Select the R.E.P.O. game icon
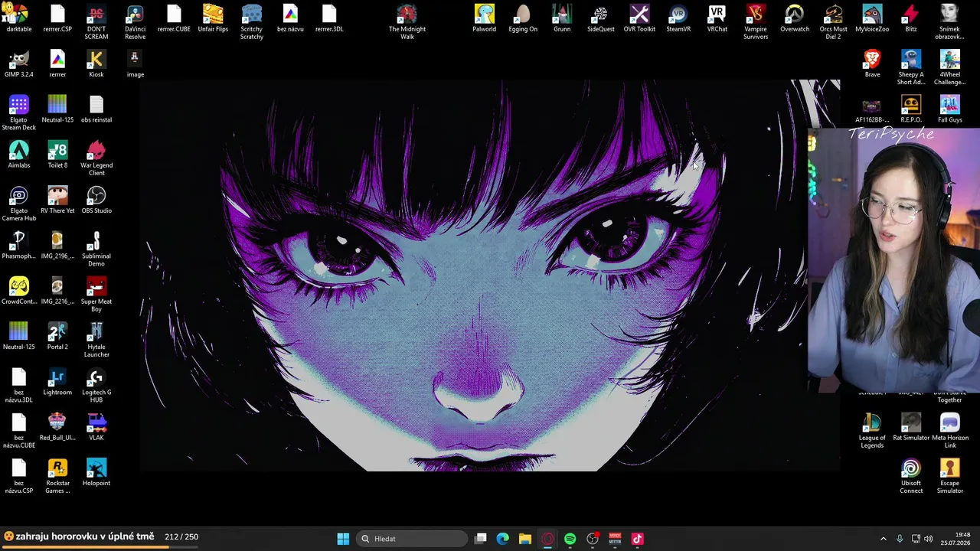Viewport: 980px width, 551px height. [x=911, y=109]
